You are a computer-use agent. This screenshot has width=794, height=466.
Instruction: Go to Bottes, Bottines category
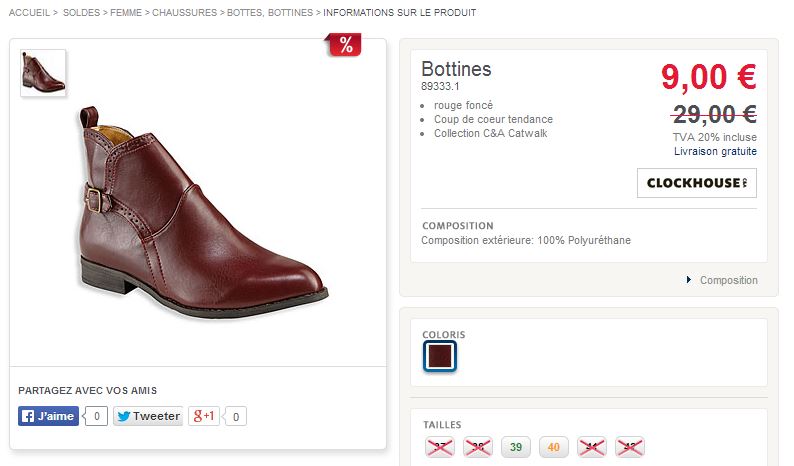270,13
